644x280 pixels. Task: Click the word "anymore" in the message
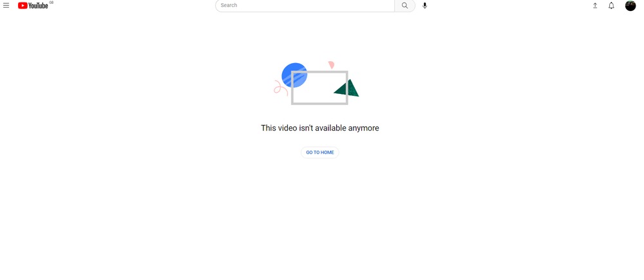(x=363, y=128)
